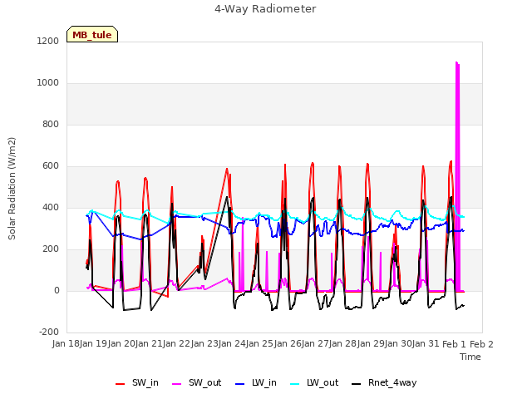Click the 1000 y-axis tick label
This screenshot has width=532, height=399.
point(48,83)
